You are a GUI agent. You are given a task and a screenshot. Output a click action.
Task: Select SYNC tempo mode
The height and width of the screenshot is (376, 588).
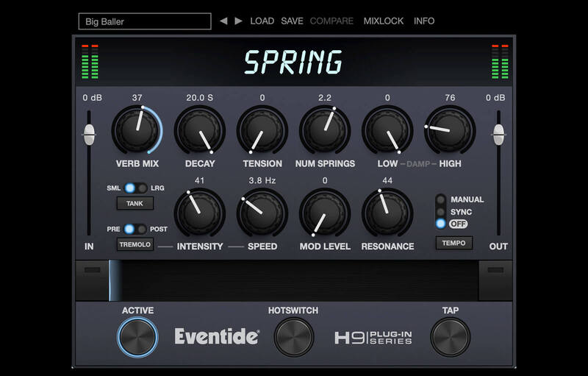440,212
